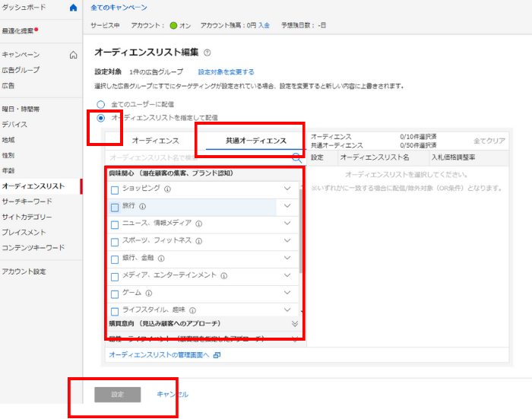Open サーチキーワード in the sidebar
Screen dimensions: 532x419
pos(27,202)
